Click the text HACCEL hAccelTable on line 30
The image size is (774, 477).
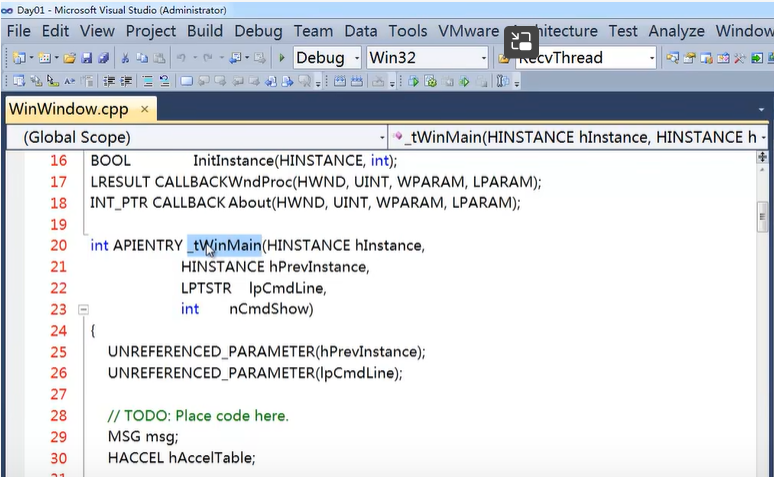180,458
